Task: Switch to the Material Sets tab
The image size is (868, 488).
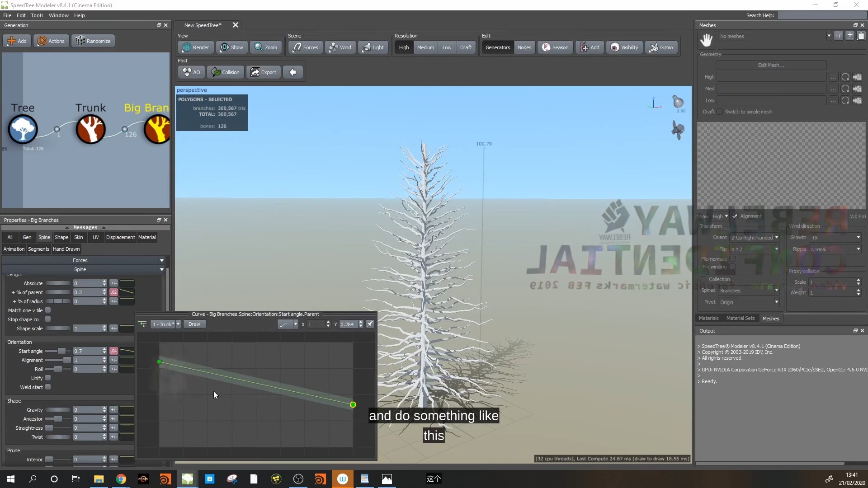Action: pos(741,318)
